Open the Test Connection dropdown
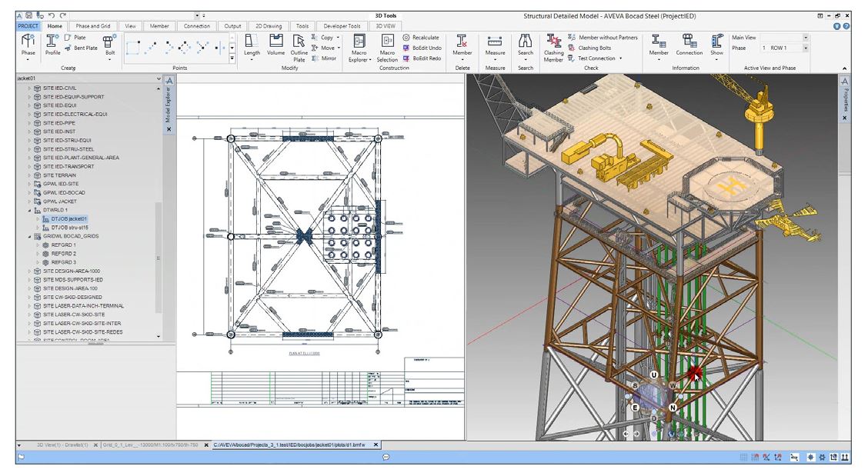The image size is (868, 476). pos(620,58)
